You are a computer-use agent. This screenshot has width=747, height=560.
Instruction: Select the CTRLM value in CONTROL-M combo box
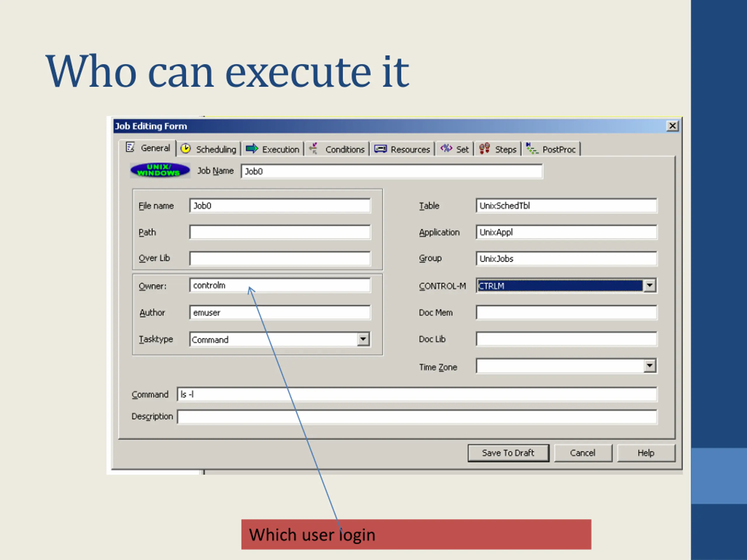coord(560,286)
